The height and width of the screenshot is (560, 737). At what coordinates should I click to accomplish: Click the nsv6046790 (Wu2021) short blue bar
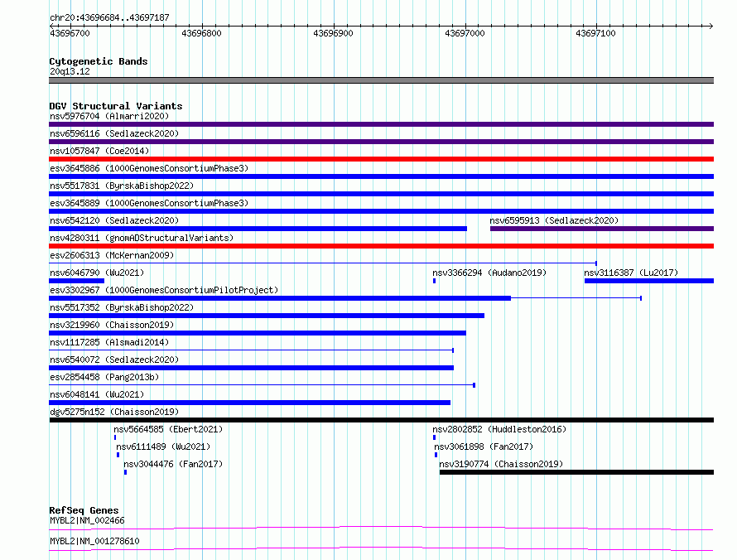click(77, 281)
